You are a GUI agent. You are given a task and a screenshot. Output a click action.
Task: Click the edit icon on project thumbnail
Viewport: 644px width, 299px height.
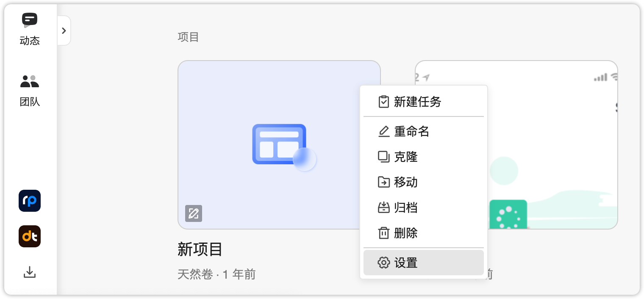point(194,213)
